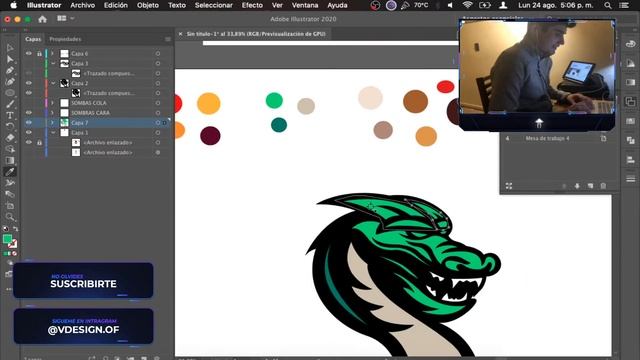Open the Stroke panel lines icon
Viewport: 640px width, 360px height.
(x=631, y=179)
